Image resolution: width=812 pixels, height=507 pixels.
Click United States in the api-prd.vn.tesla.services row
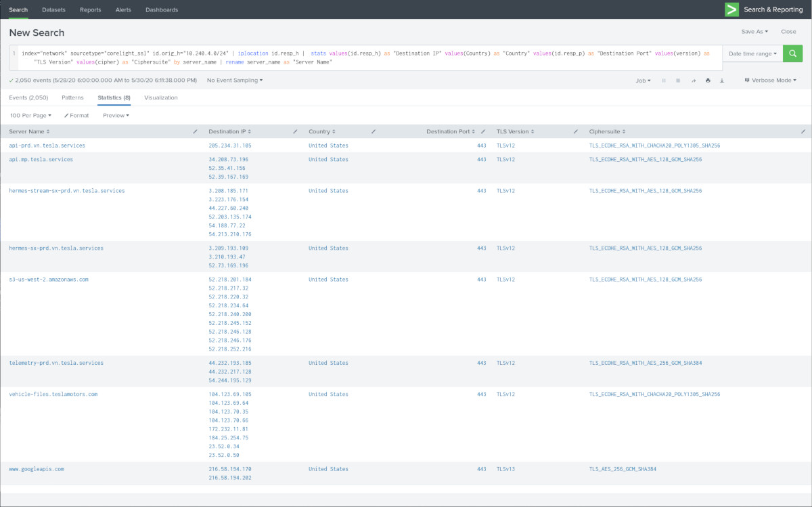click(329, 146)
